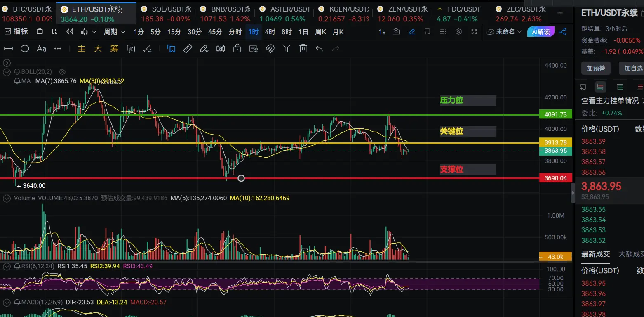Open the 未命名 layout dropdown
The width and height of the screenshot is (644, 317).
pos(504,32)
